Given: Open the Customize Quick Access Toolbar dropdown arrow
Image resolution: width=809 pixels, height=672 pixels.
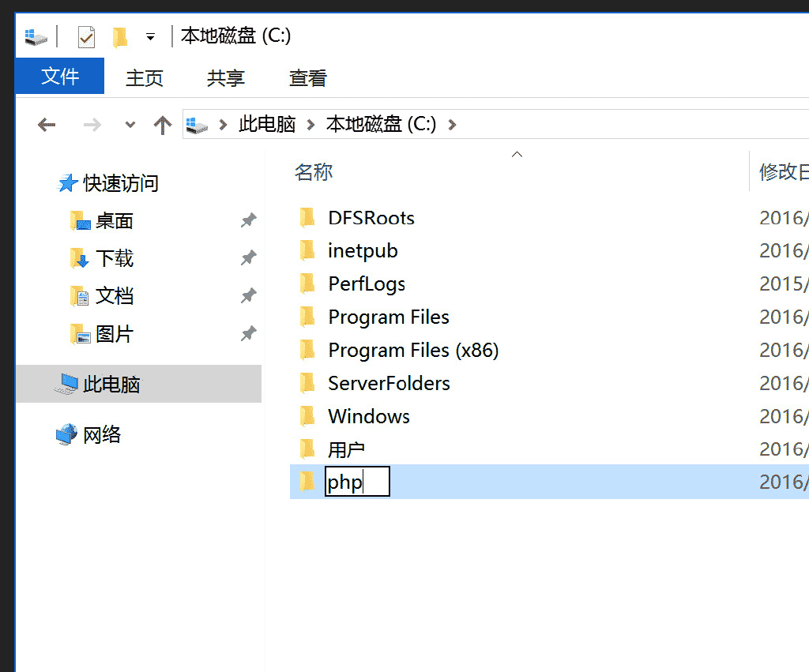Looking at the screenshot, I should pyautogui.click(x=150, y=36).
